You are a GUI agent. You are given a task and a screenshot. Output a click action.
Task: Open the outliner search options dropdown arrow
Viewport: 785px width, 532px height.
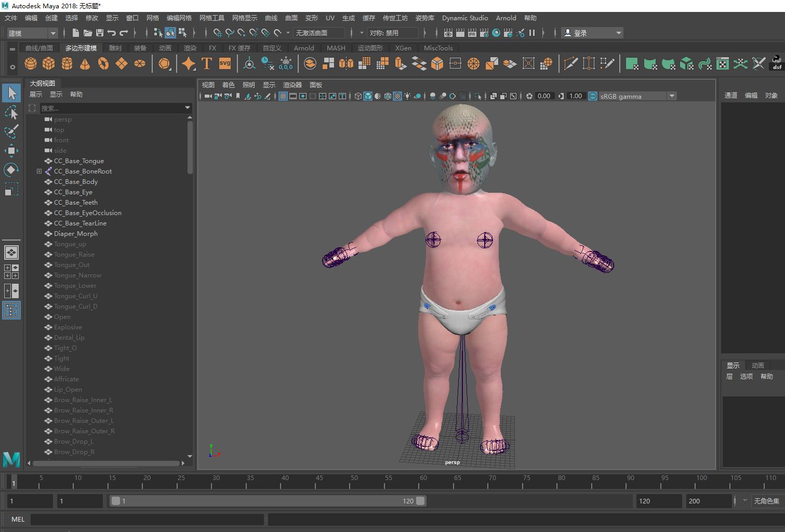point(188,108)
